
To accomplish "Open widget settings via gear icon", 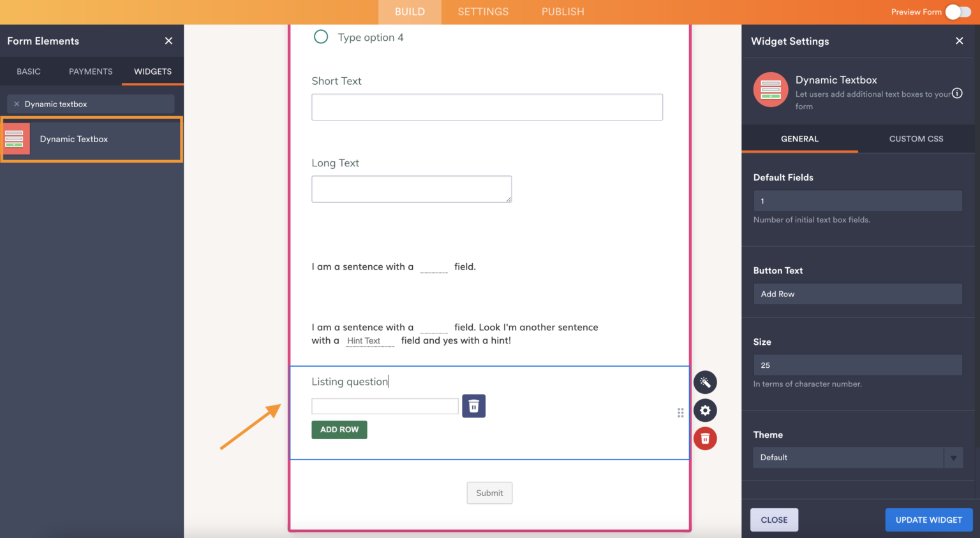I will tap(705, 411).
